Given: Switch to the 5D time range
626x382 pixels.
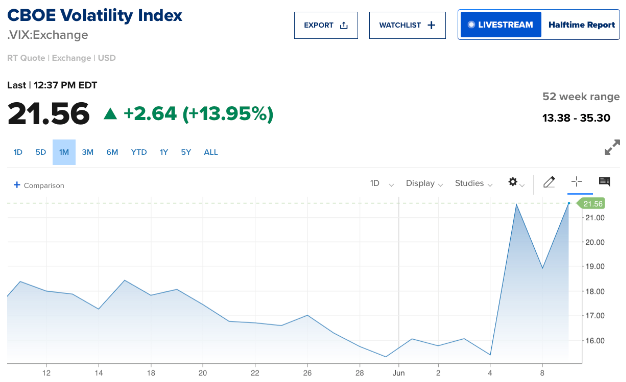Looking at the screenshot, I should click(x=41, y=152).
